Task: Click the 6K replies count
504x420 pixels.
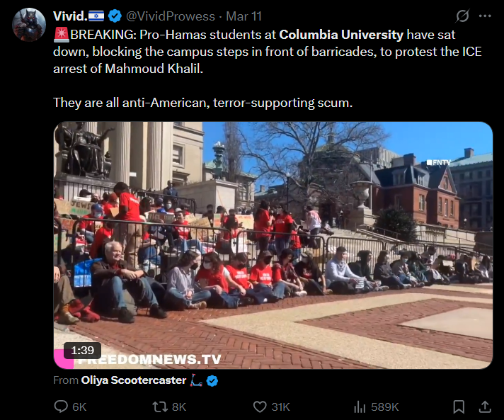Action: point(79,407)
